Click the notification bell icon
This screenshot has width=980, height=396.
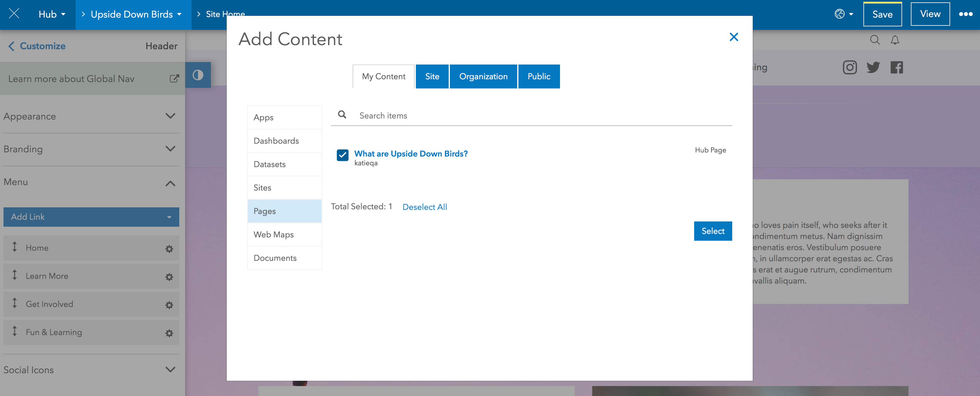[x=895, y=39]
